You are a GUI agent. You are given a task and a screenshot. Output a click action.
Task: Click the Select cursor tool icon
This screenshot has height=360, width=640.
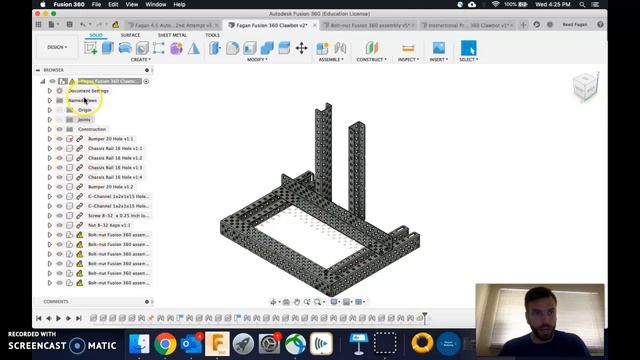(469, 48)
